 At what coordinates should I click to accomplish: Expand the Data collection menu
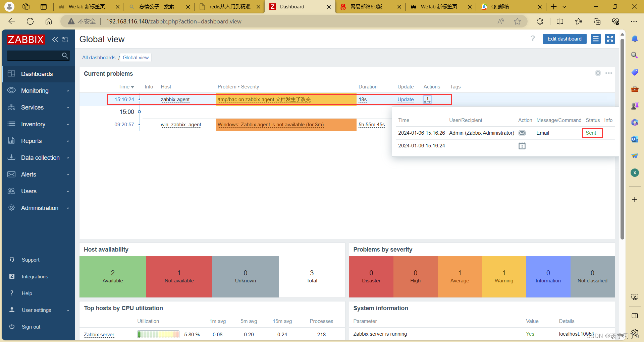(x=38, y=158)
